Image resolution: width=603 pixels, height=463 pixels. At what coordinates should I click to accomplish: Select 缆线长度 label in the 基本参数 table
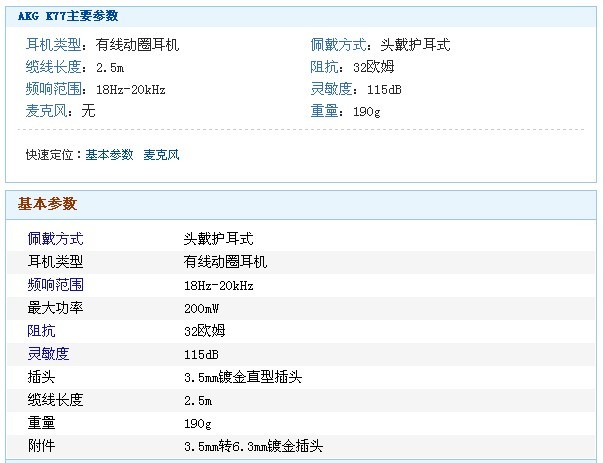click(x=55, y=400)
